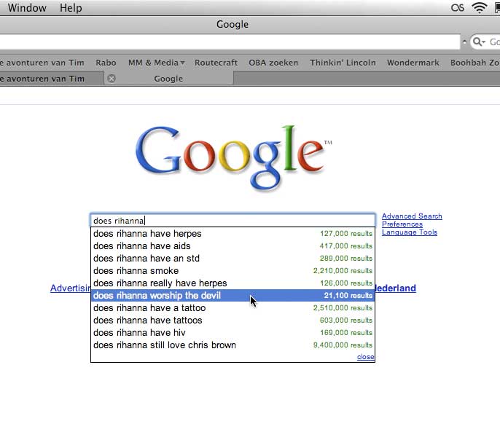The image size is (500, 448).
Task: Click '9,400,000 results' count
Action: click(x=343, y=345)
